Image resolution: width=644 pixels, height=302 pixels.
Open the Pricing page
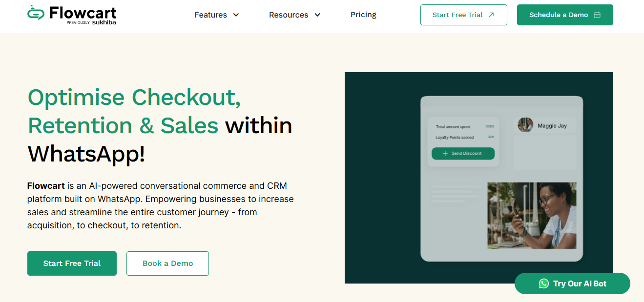tap(363, 15)
